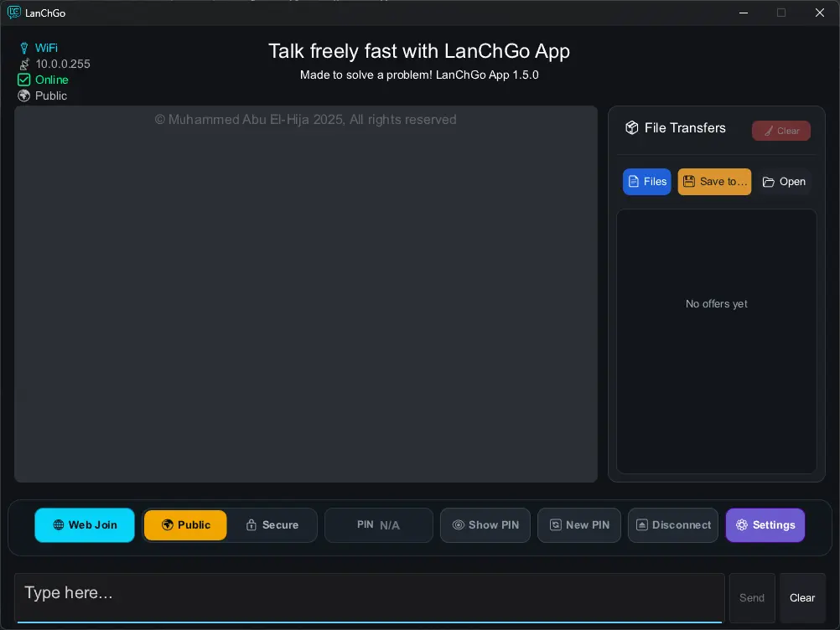
Task: Click the PIN N/A display field
Action: (x=379, y=525)
